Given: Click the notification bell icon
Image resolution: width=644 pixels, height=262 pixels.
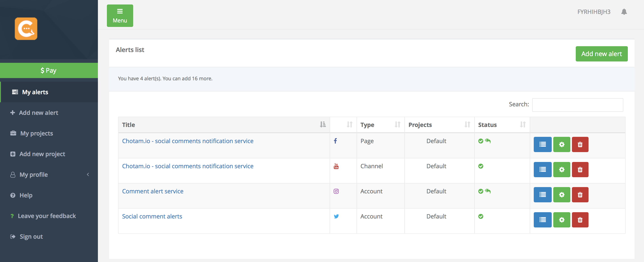Looking at the screenshot, I should coord(624,12).
